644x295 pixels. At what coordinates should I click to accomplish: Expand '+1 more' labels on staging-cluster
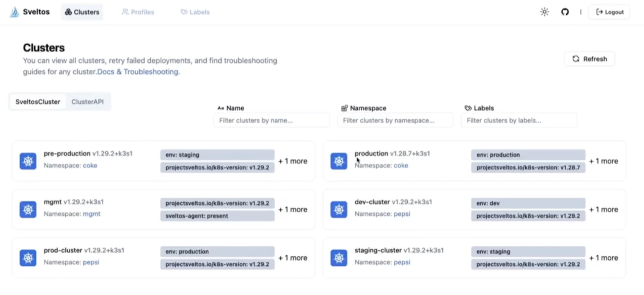pyautogui.click(x=604, y=258)
